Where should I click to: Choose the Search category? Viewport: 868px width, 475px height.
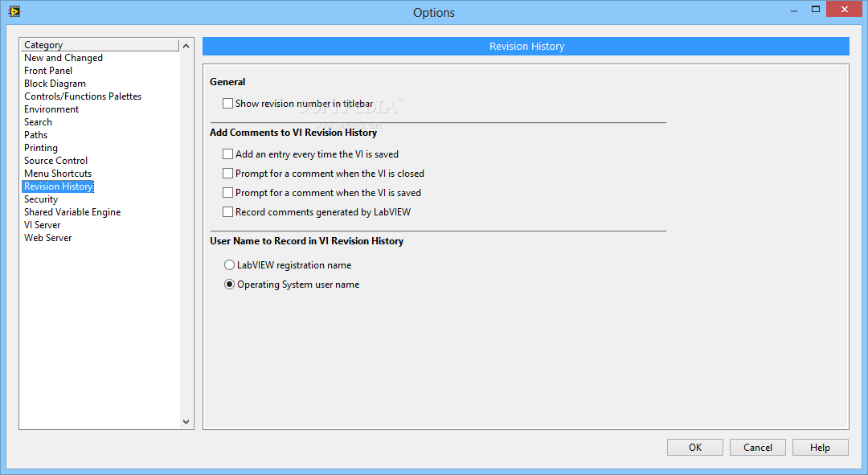click(x=38, y=122)
